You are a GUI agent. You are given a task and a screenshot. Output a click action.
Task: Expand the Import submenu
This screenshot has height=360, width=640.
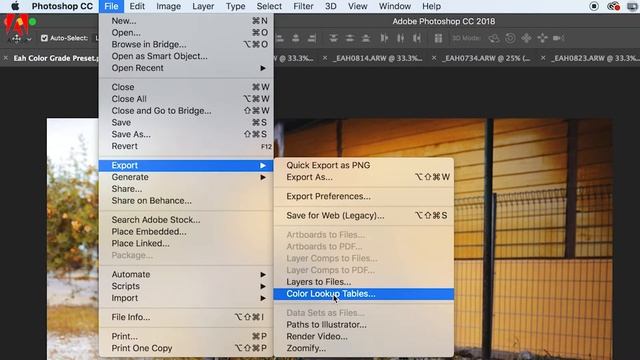[x=186, y=298]
